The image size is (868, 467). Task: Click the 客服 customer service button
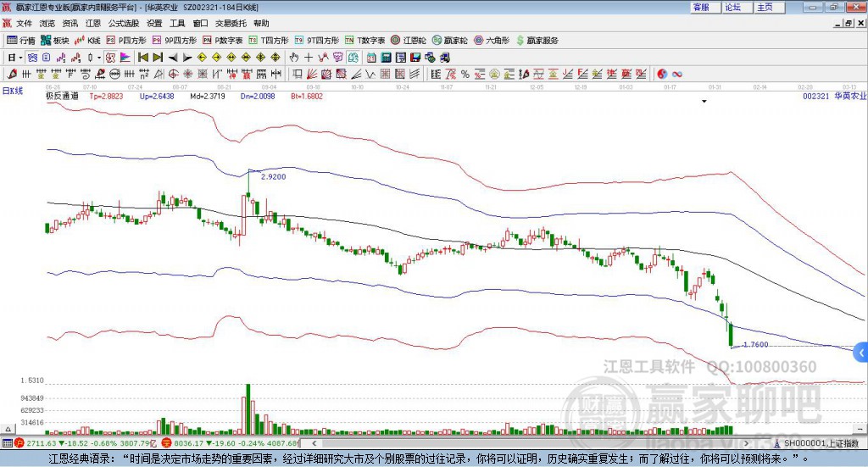[x=701, y=7]
